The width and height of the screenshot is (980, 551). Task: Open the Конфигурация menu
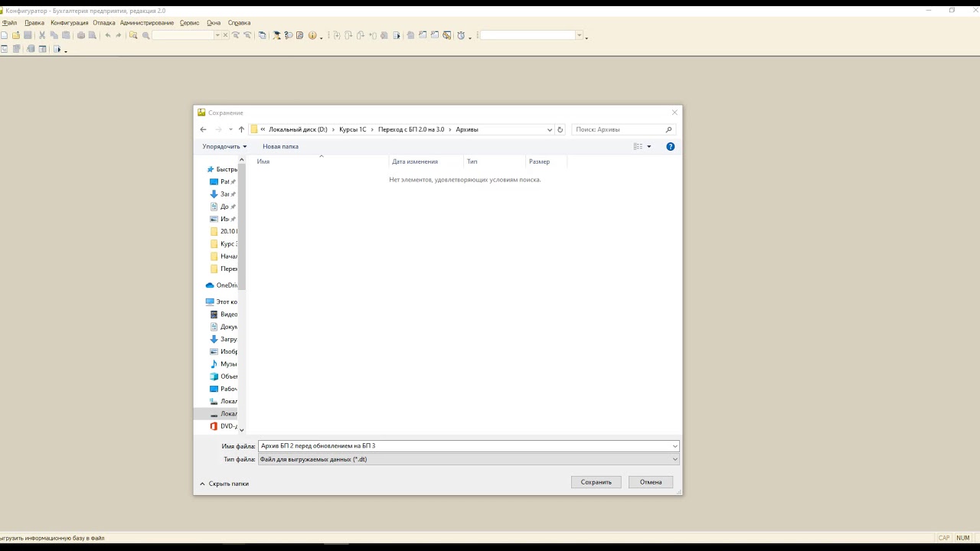point(70,23)
